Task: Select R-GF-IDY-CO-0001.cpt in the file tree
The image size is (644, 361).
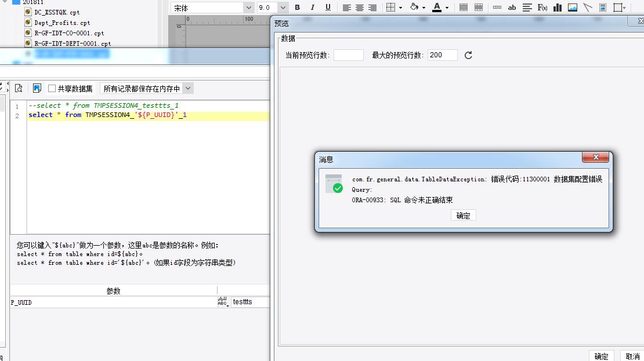Action: (x=68, y=33)
